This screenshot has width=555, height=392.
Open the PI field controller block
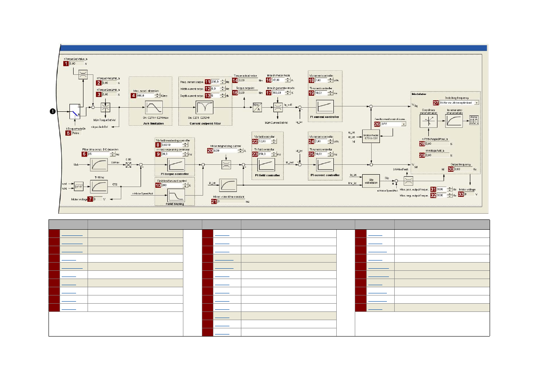click(x=266, y=165)
